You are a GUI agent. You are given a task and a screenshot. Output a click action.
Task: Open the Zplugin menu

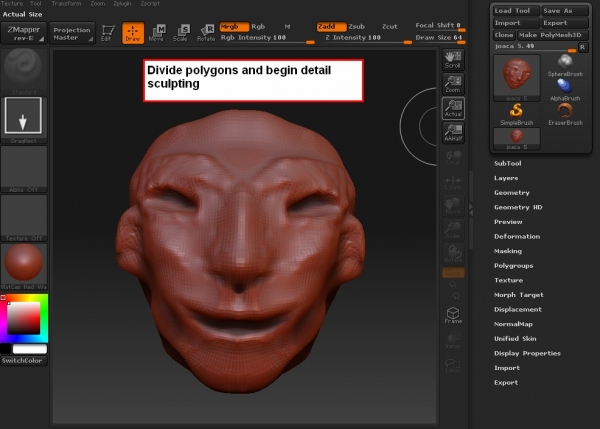click(122, 3)
